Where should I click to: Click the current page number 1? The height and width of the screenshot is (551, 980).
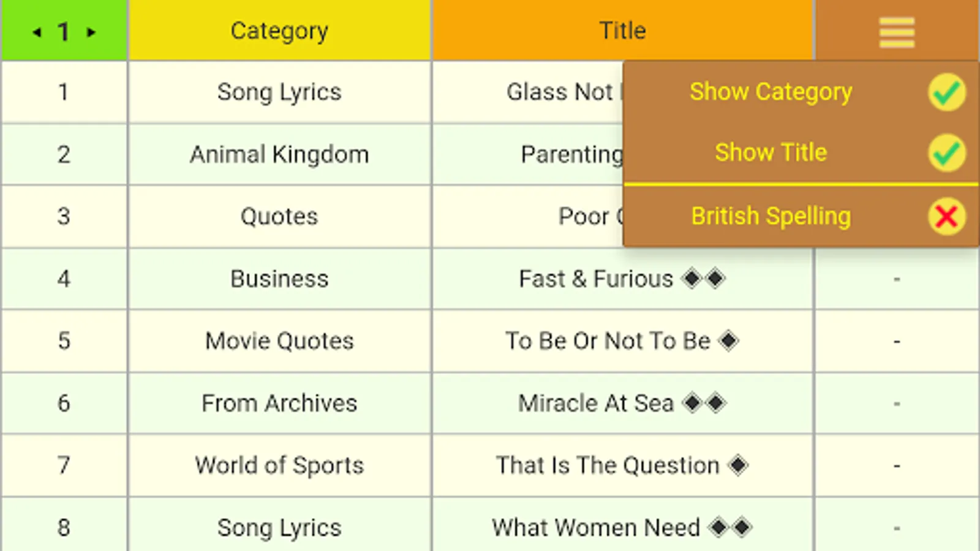point(64,32)
